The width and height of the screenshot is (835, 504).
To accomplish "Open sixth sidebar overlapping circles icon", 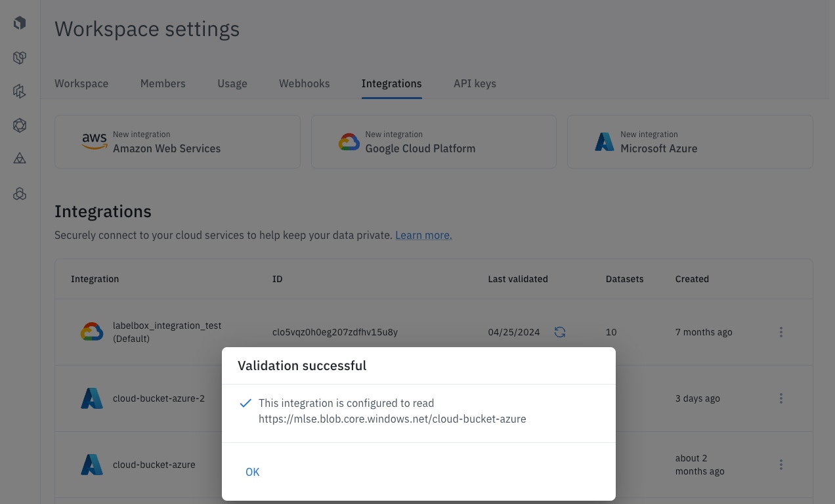I will [20, 194].
